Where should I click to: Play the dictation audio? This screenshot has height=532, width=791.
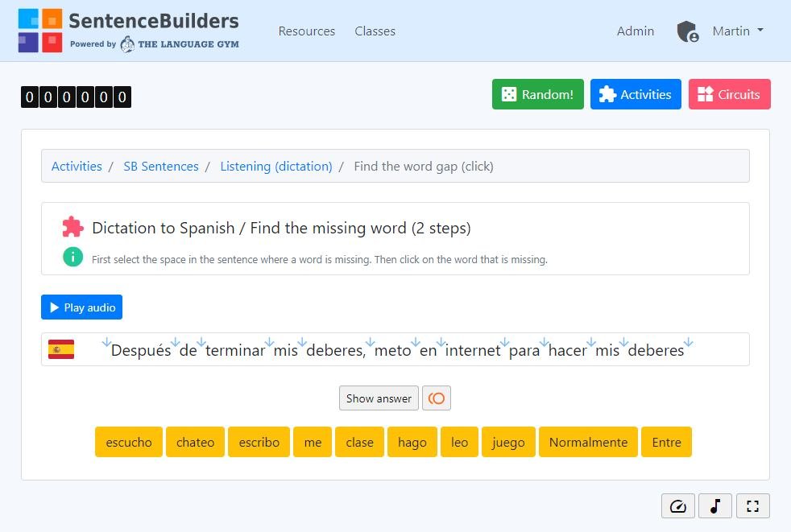pos(81,307)
